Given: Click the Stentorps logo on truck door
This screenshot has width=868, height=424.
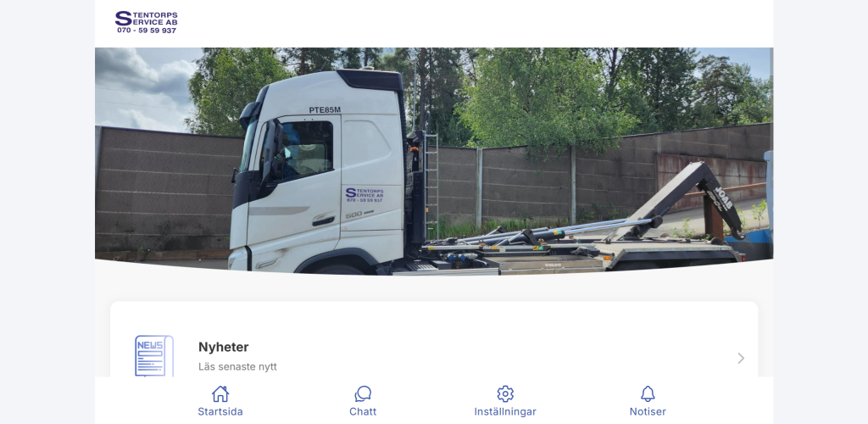Looking at the screenshot, I should tap(364, 195).
